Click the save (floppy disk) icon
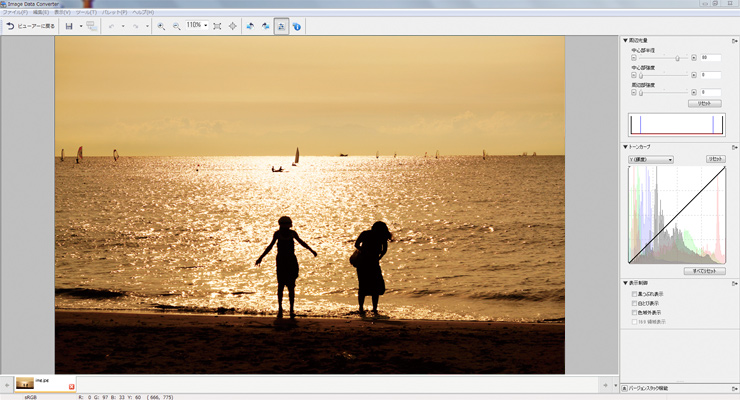The width and height of the screenshot is (740, 400). pyautogui.click(x=69, y=25)
